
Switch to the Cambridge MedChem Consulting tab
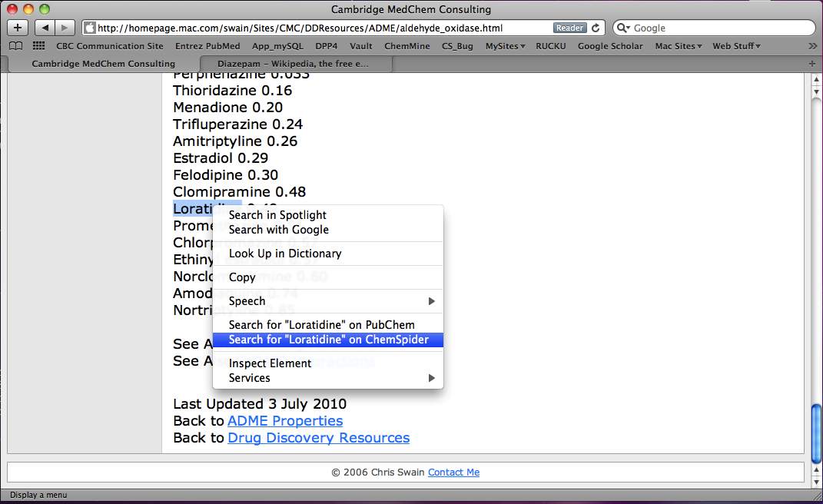pos(104,64)
